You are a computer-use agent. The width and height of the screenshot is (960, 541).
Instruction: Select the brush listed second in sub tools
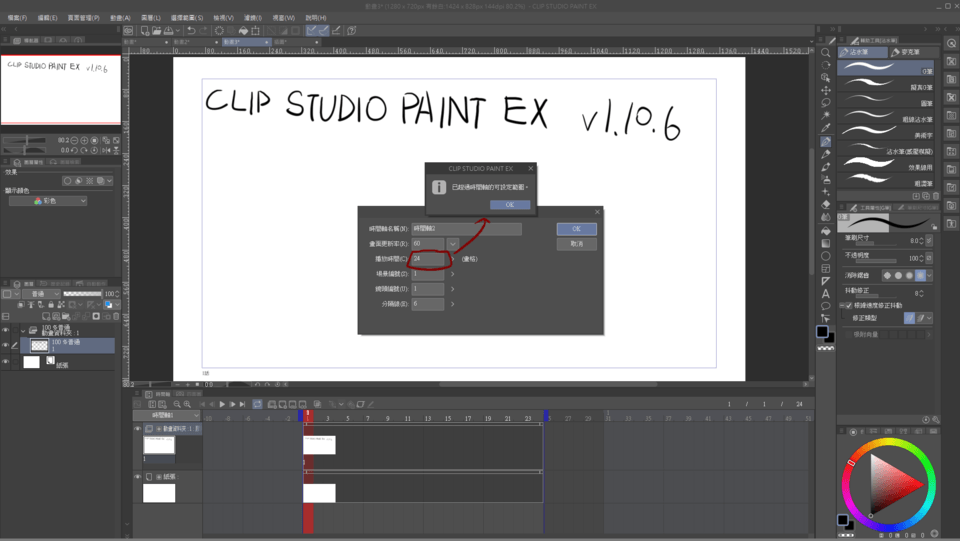[885, 84]
